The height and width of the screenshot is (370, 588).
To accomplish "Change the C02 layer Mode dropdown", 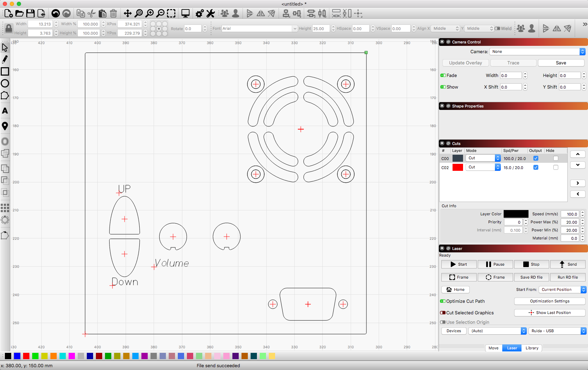I will click(x=483, y=167).
